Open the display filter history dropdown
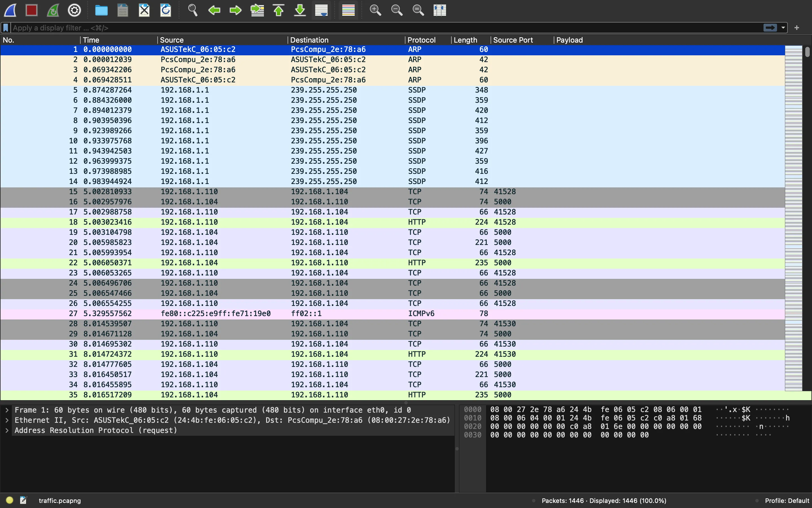 (x=783, y=28)
